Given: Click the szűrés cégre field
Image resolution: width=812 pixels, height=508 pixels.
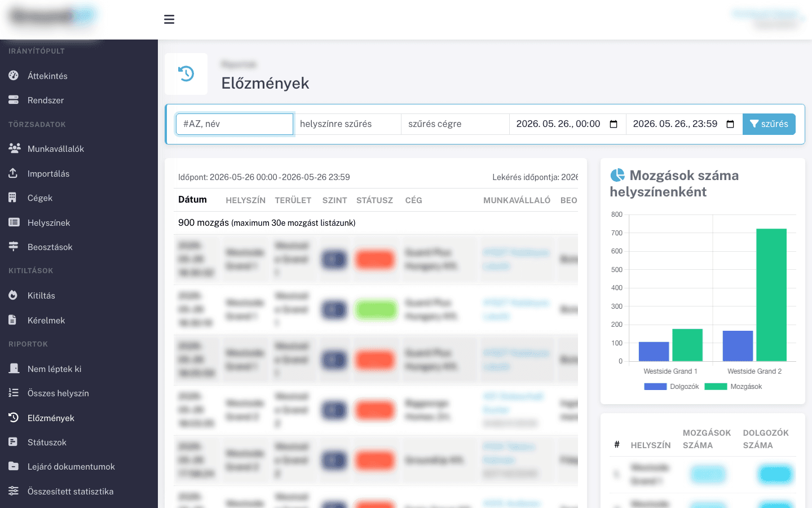Looking at the screenshot, I should [x=455, y=124].
